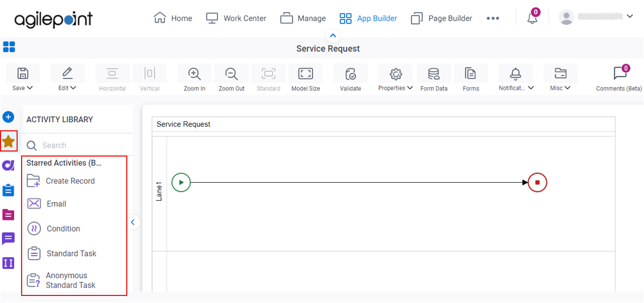Expand the Misc dropdown arrow
The width and height of the screenshot is (644, 303).
tap(568, 88)
